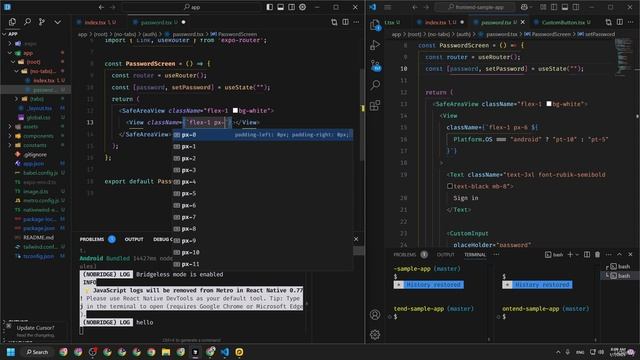Open hamburger menu in right VS Code window
This screenshot has height=360, width=640.
[388, 7]
